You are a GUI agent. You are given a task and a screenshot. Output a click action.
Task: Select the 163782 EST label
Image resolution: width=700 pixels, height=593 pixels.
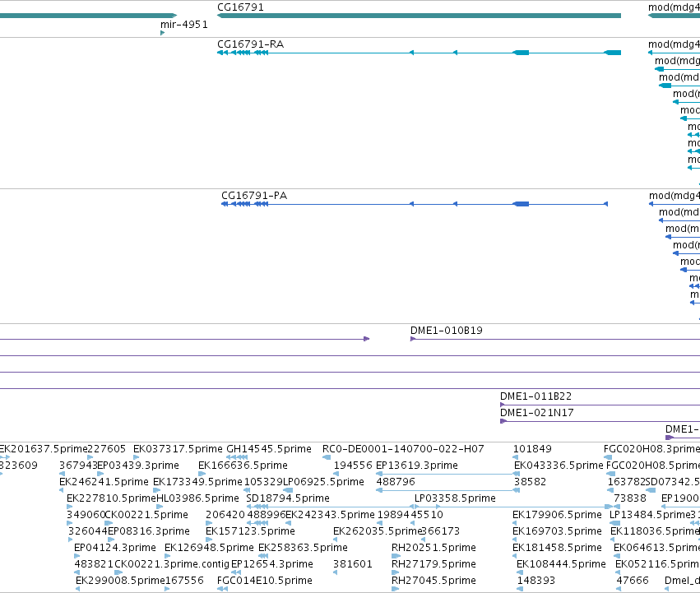tap(626, 482)
